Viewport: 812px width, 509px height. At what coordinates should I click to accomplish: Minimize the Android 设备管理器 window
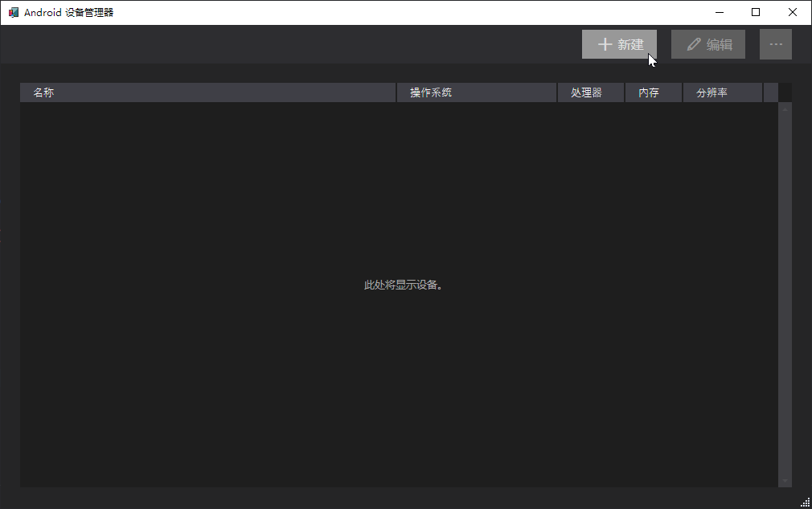point(719,12)
